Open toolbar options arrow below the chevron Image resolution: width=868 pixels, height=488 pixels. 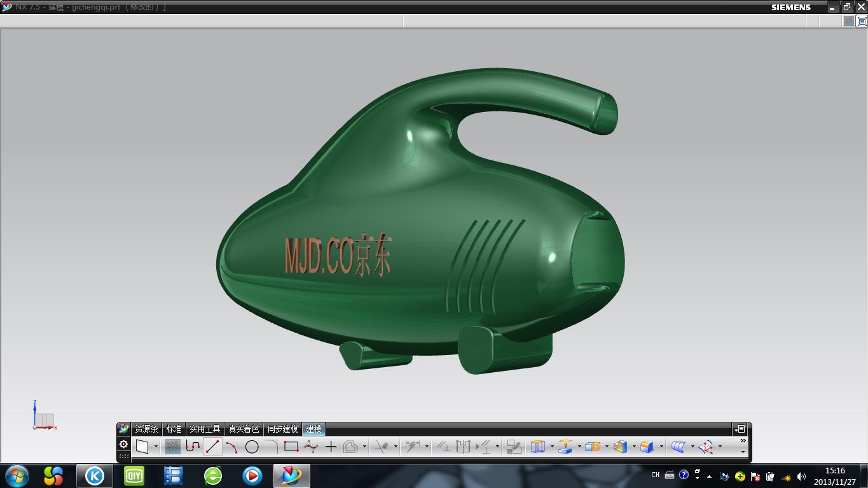pyautogui.click(x=743, y=452)
